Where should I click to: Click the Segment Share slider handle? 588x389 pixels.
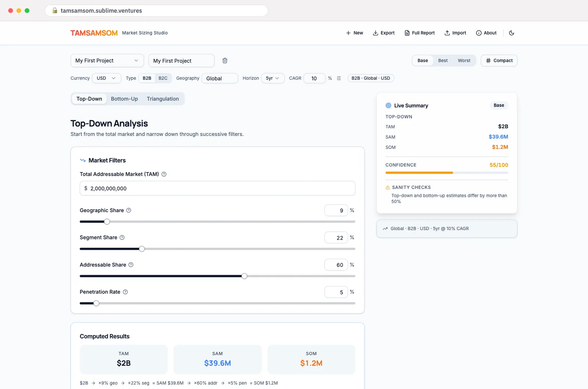coord(142,249)
